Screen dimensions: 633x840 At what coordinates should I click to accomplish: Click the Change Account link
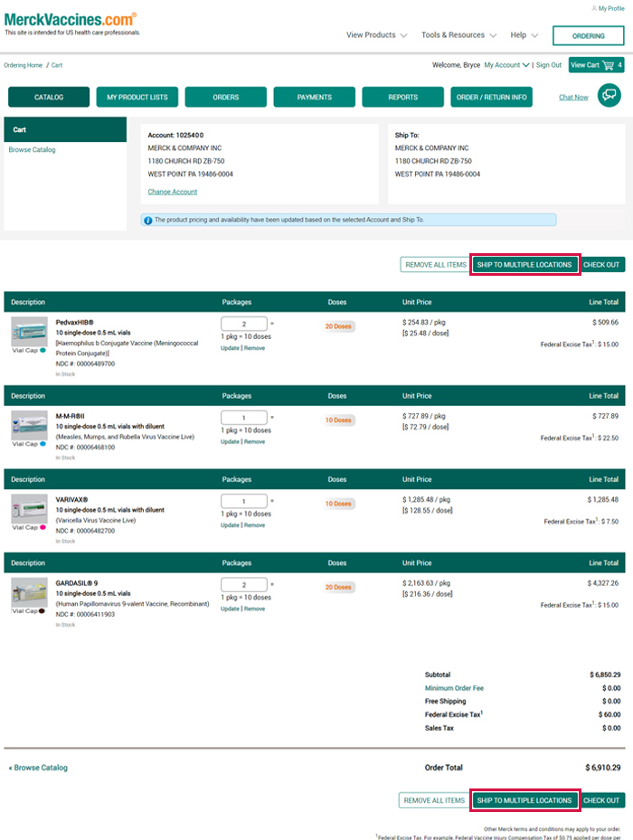click(x=172, y=192)
